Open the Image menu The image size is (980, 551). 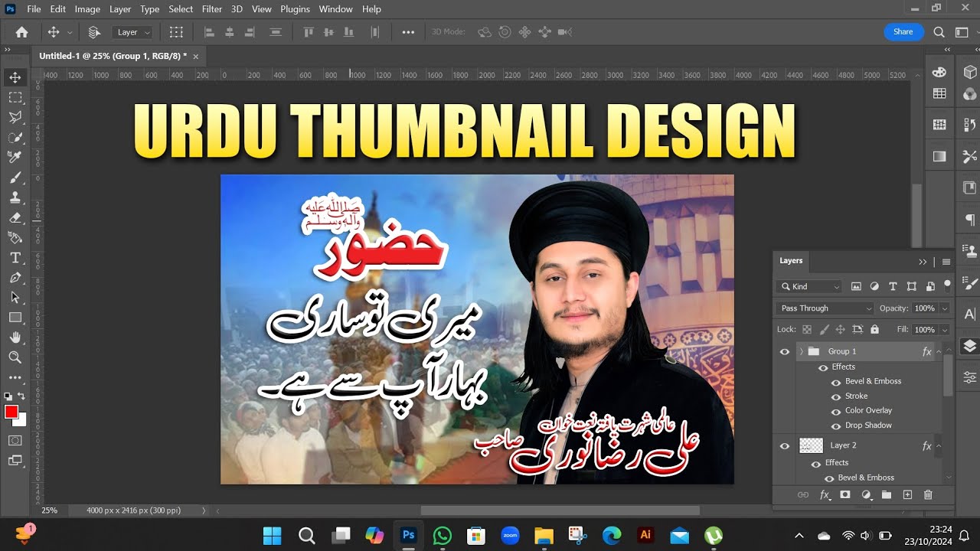tap(87, 9)
